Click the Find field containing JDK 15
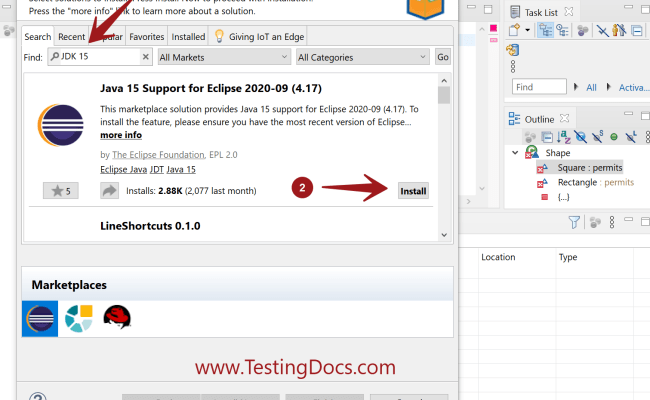Image resolution: width=650 pixels, height=400 pixels. coord(100,56)
